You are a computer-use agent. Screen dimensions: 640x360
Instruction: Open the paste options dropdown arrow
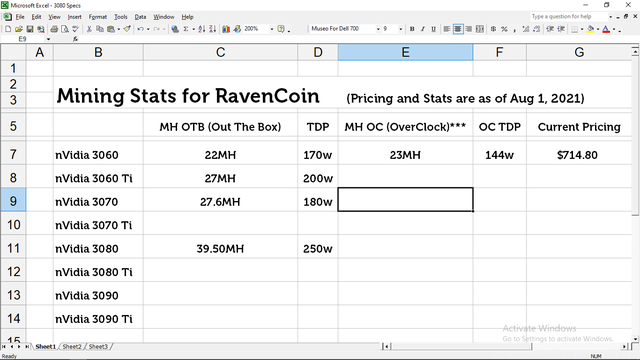tap(118, 29)
